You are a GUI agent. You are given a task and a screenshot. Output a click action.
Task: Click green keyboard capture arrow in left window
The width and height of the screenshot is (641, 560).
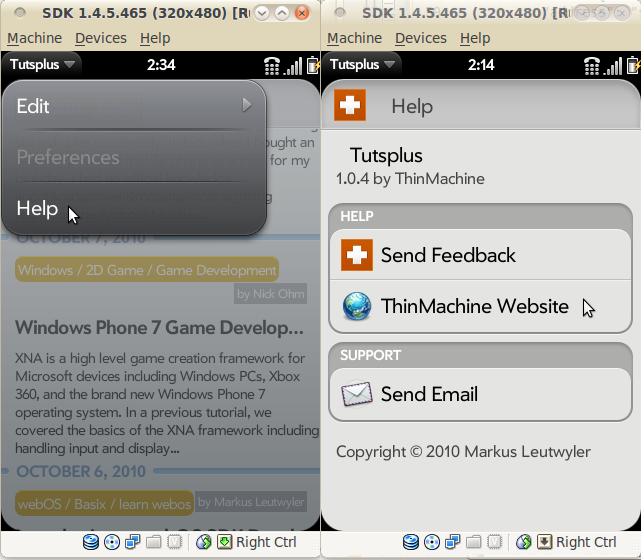click(x=224, y=542)
